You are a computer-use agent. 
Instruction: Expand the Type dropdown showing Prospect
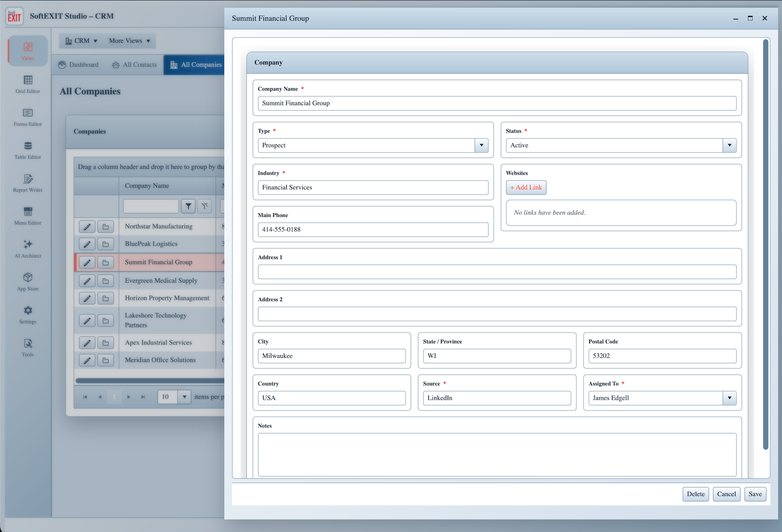482,145
